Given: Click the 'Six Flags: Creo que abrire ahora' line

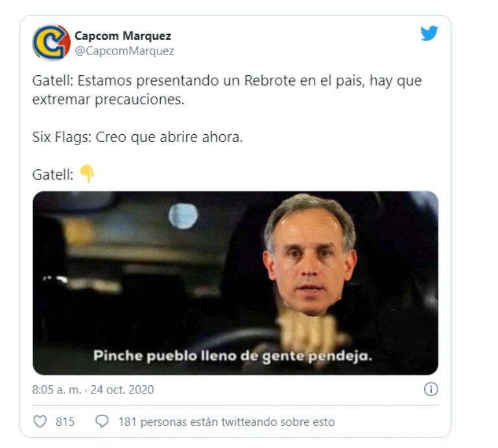Looking at the screenshot, I should (137, 137).
